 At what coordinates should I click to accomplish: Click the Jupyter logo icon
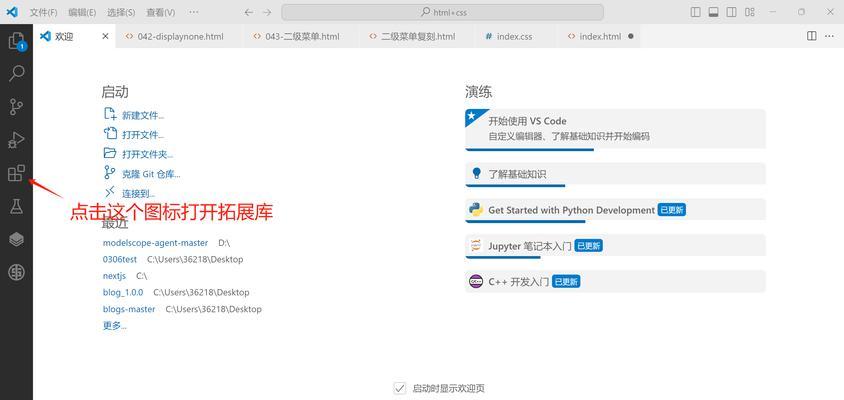(x=476, y=245)
